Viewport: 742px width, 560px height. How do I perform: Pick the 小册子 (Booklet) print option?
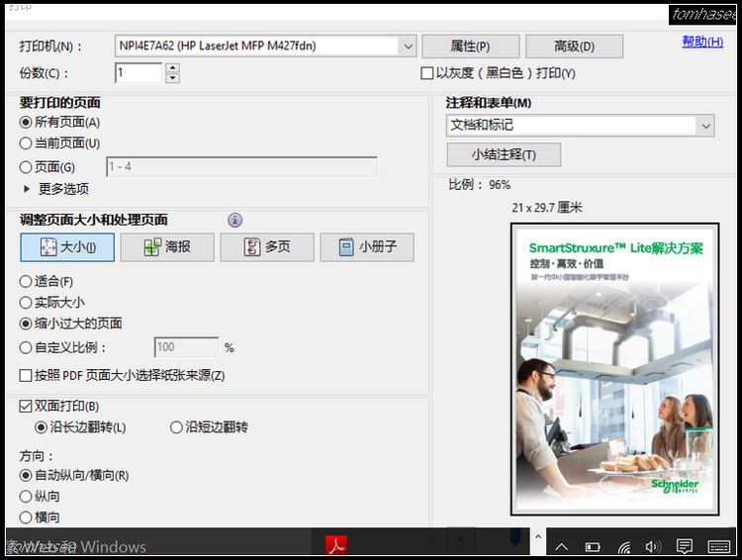click(367, 247)
